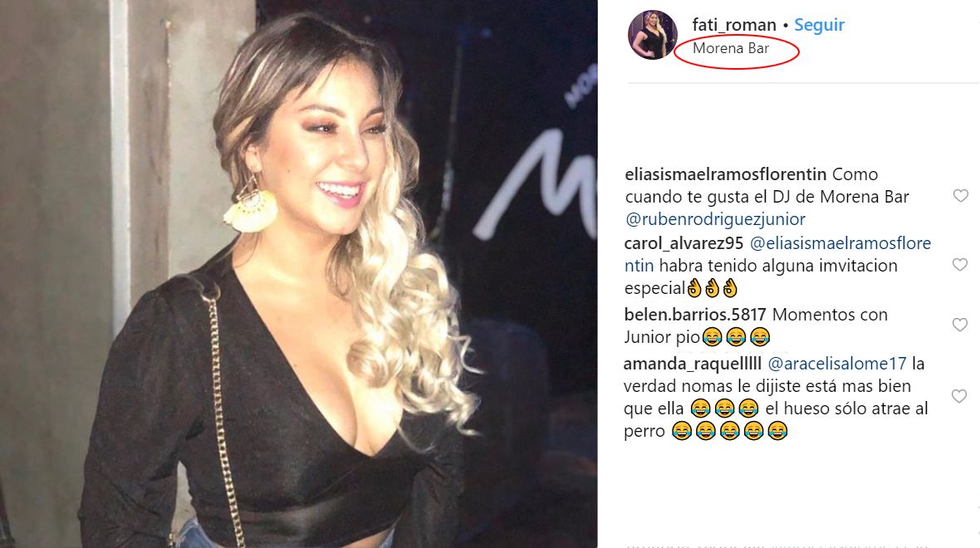The height and width of the screenshot is (548, 980).
Task: Like carol_alvarez95's comment with heart icon
Action: point(960,265)
